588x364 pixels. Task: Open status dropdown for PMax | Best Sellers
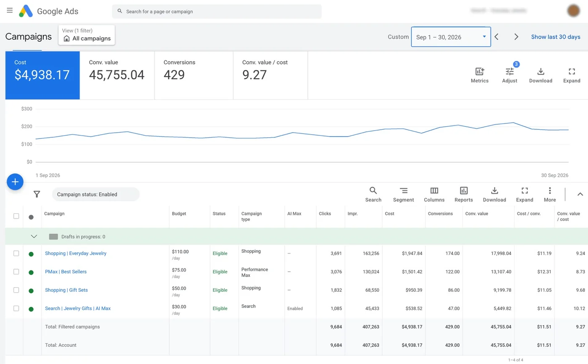point(31,272)
